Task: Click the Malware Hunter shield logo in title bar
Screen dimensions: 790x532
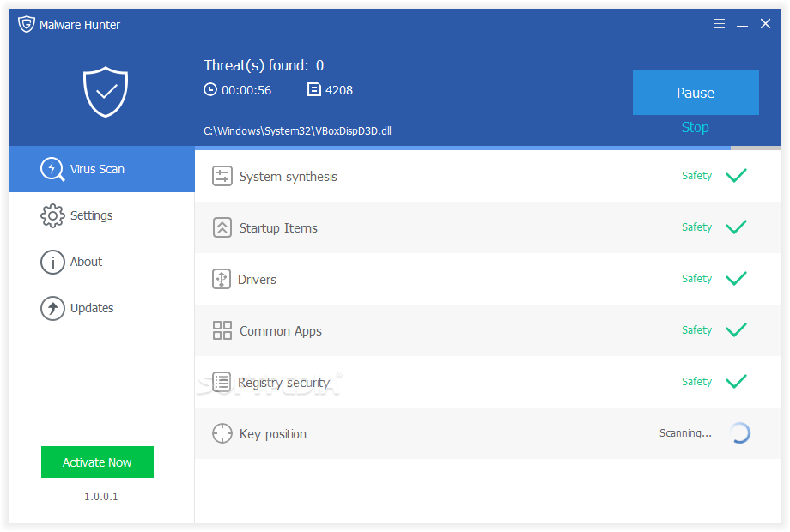Action: click(x=27, y=24)
